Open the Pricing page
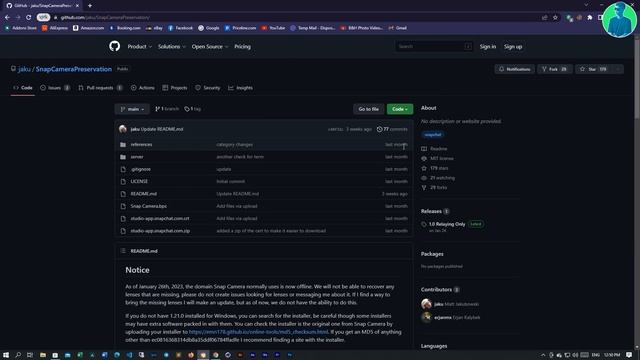Viewport: 640px width, 360px height. click(x=242, y=47)
